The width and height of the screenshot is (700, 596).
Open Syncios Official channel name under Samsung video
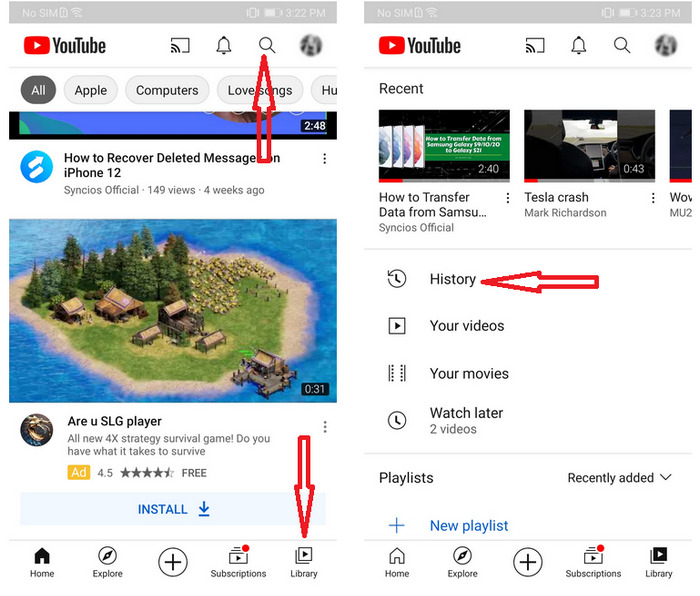point(416,228)
